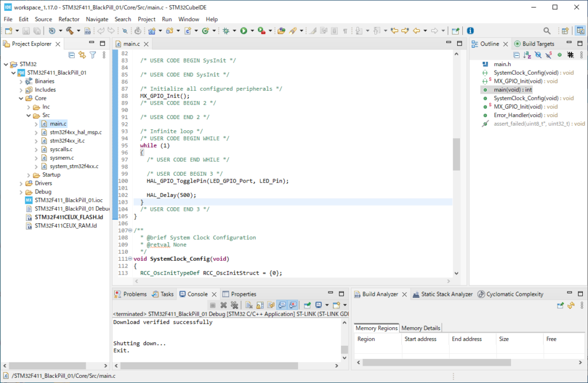Click the Build Analyzer refresh icon
The height and width of the screenshot is (383, 588).
pos(571,305)
